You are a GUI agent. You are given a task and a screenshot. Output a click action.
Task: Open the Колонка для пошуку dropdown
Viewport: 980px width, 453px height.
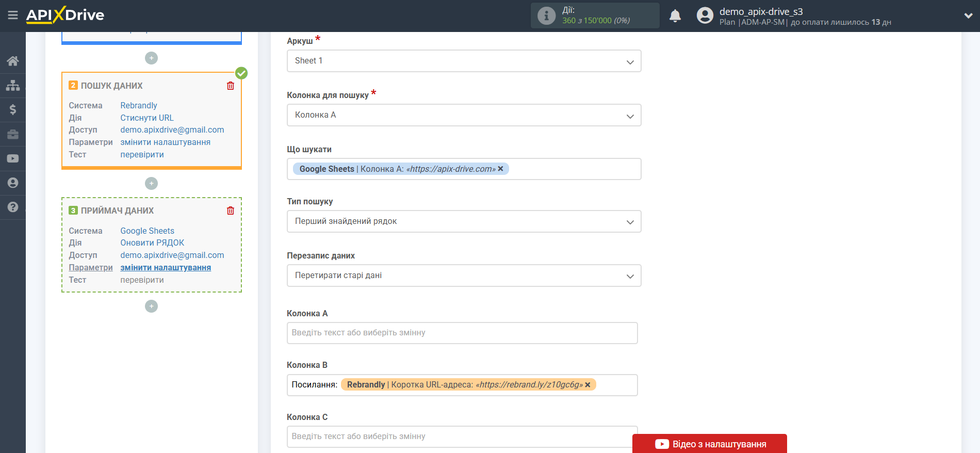coord(464,115)
